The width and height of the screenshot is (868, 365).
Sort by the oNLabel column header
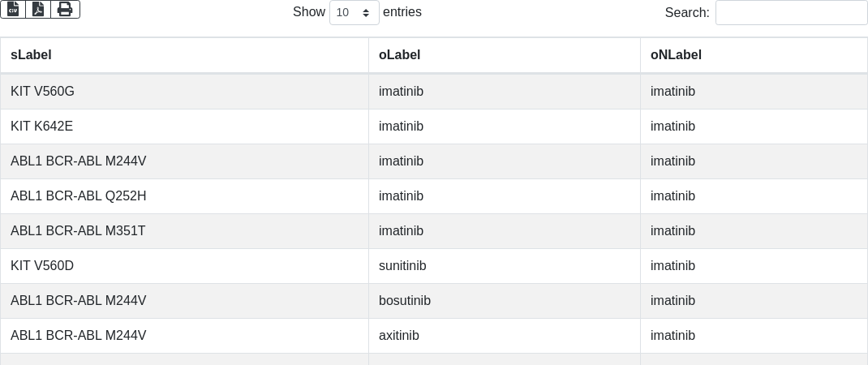[x=676, y=55]
